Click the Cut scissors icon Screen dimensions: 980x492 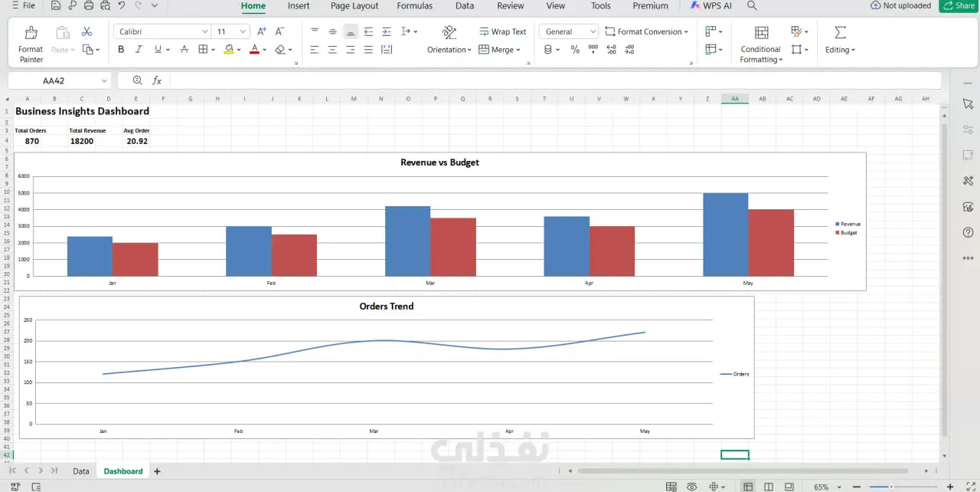(87, 31)
